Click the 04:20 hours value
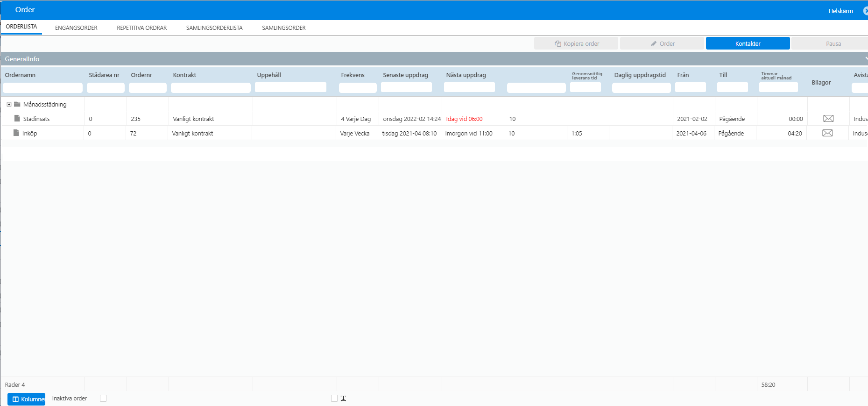The height and width of the screenshot is (406, 868). click(795, 133)
